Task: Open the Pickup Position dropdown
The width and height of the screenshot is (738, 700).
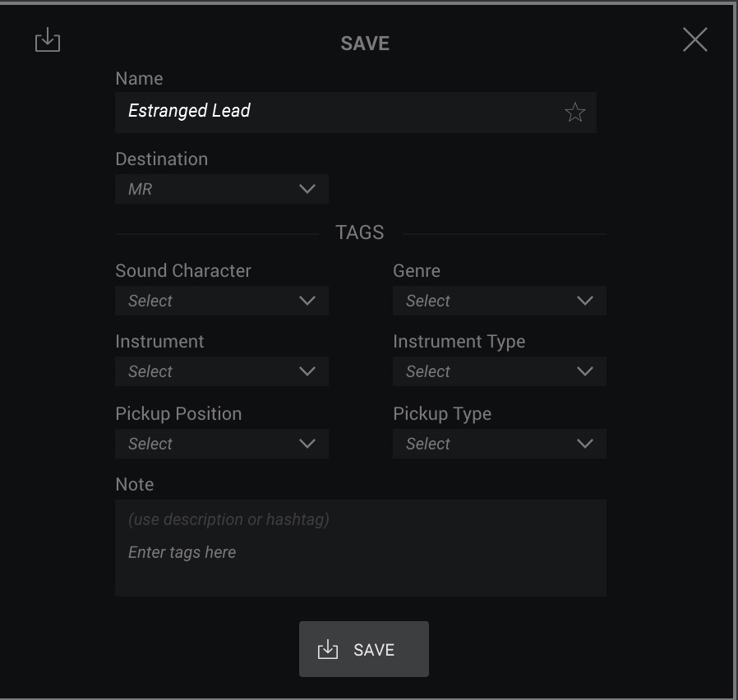Action: click(x=222, y=444)
